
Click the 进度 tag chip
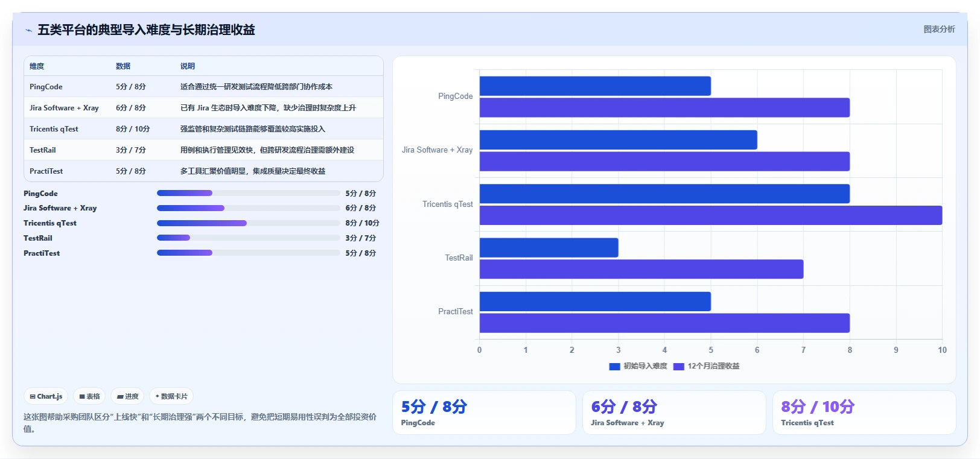point(128,396)
